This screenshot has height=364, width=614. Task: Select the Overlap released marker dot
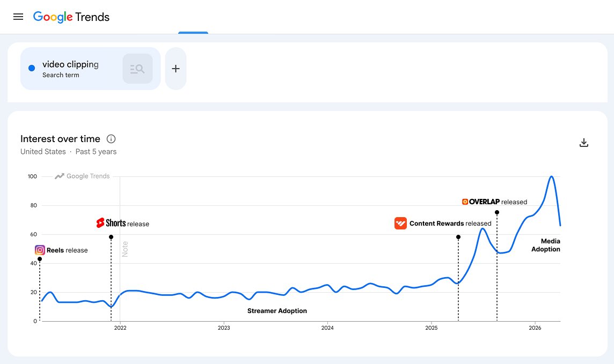pos(497,212)
